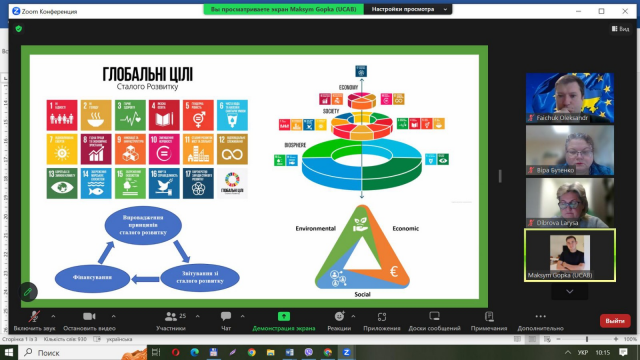
Task: Open the Вид view layout menu
Action: pyautogui.click(x=620, y=29)
